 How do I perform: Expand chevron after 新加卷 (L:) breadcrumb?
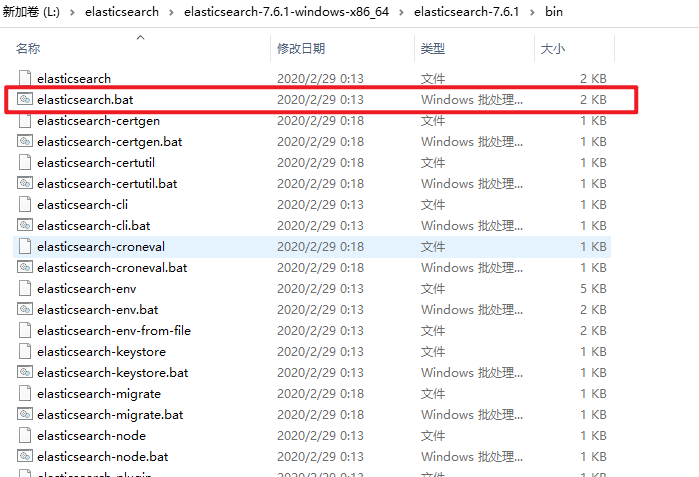point(72,12)
